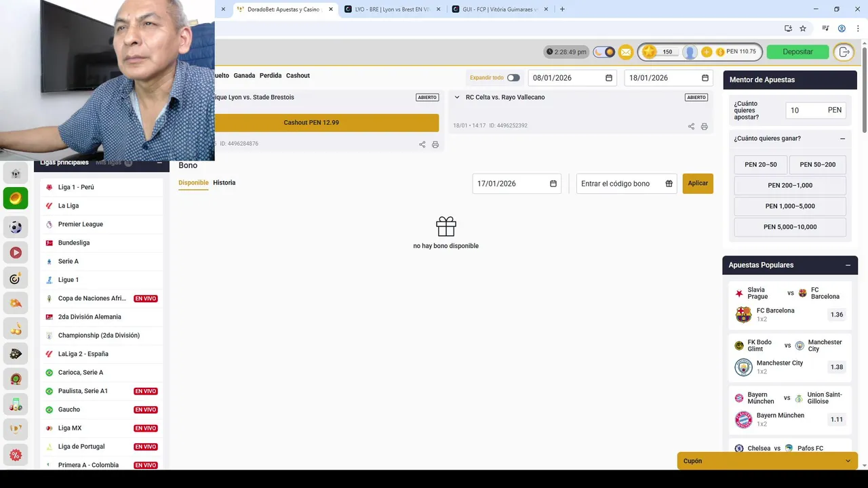This screenshot has height=488, width=868.
Task: Open the red play live-streaming sidebar icon
Action: [16, 253]
